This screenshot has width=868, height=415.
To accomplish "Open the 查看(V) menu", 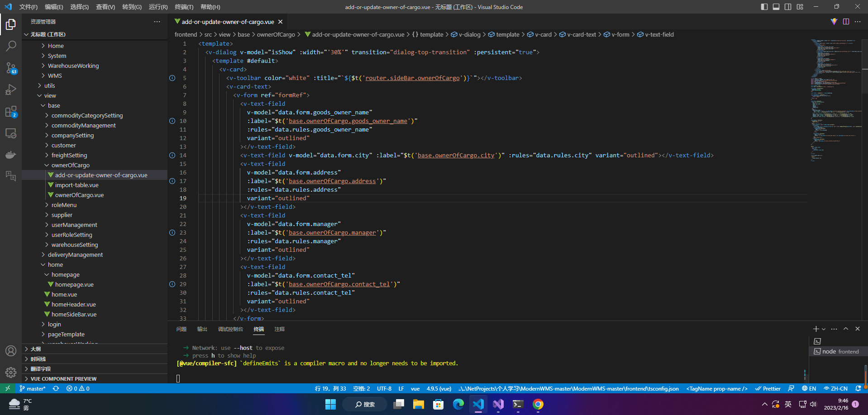I will (105, 7).
